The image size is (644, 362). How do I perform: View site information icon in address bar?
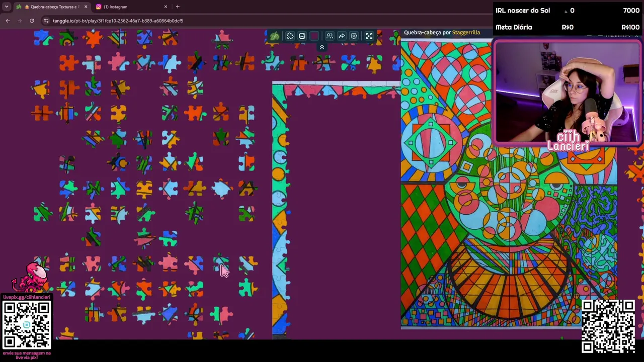pos(46,21)
